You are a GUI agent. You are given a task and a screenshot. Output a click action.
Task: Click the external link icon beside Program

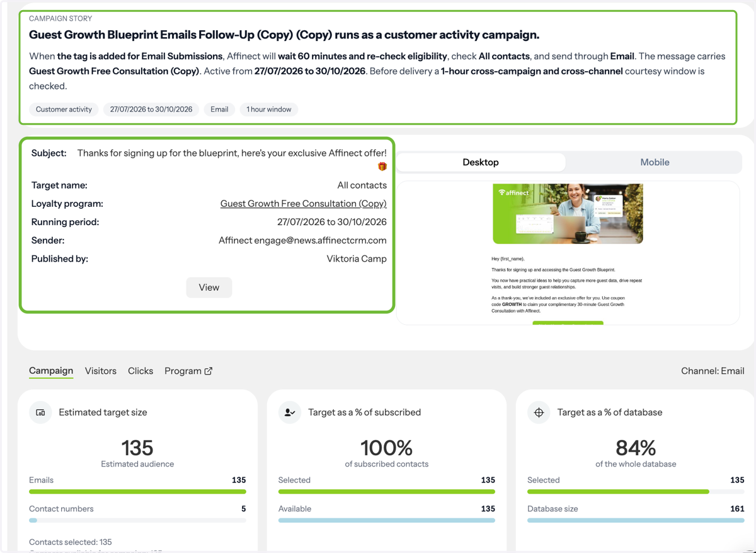209,371
